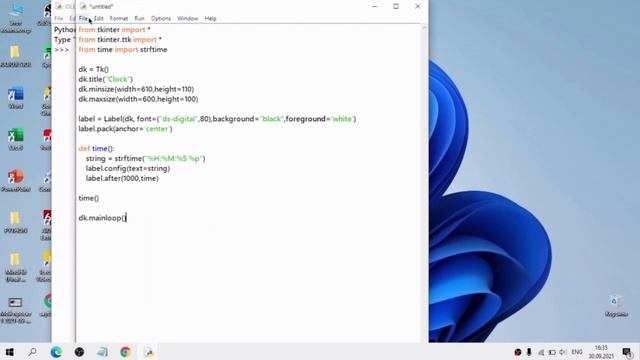Click the red tray icon left of microphone
640x360 pixels.
(x=518, y=352)
